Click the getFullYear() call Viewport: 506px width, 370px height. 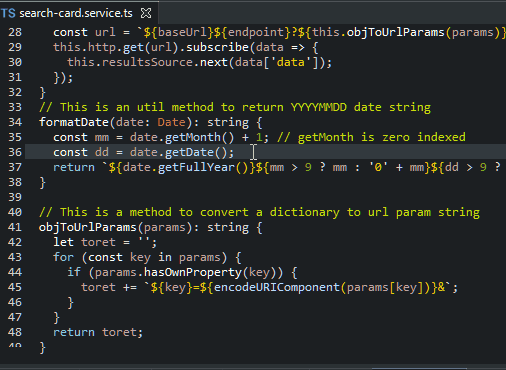(x=203, y=167)
